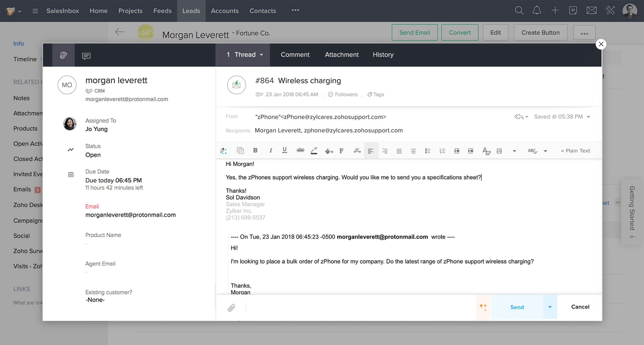
Task: Click the AI sparkle generate icon
Action: [x=484, y=307]
